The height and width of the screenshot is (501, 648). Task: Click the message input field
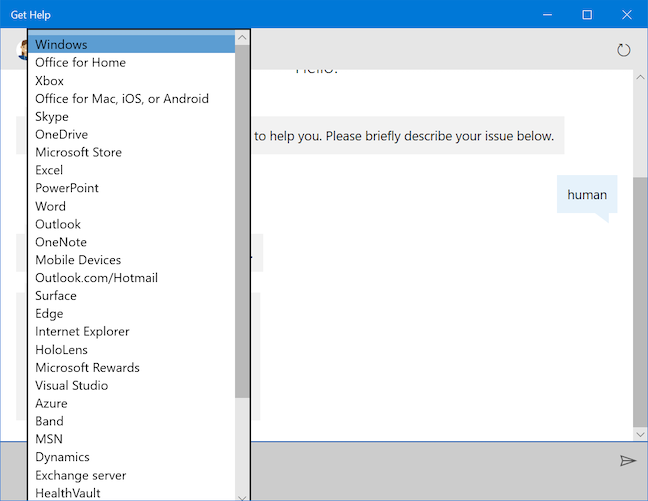click(x=430, y=461)
